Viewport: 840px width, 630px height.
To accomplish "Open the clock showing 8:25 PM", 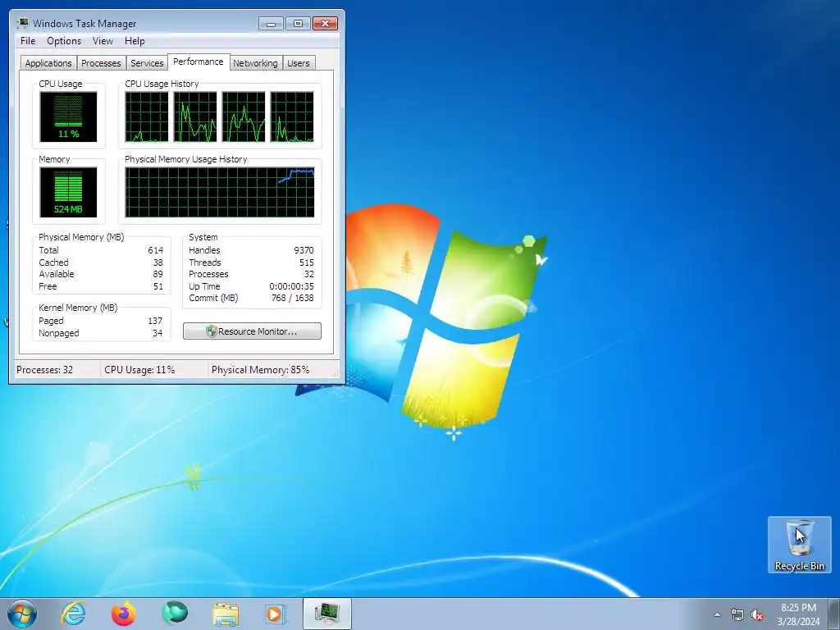I will [798, 614].
